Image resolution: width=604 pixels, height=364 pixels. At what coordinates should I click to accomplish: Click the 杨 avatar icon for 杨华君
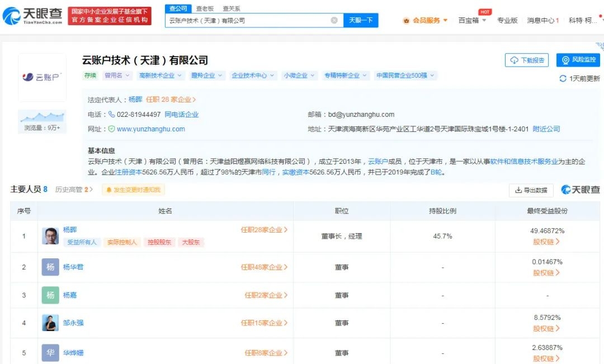[50, 267]
